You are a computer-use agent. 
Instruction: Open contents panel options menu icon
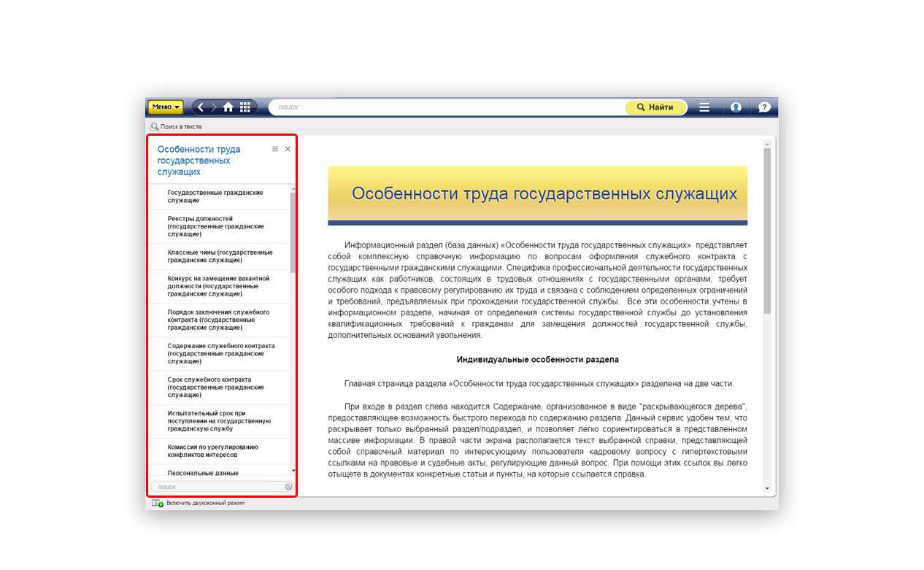pos(275,149)
